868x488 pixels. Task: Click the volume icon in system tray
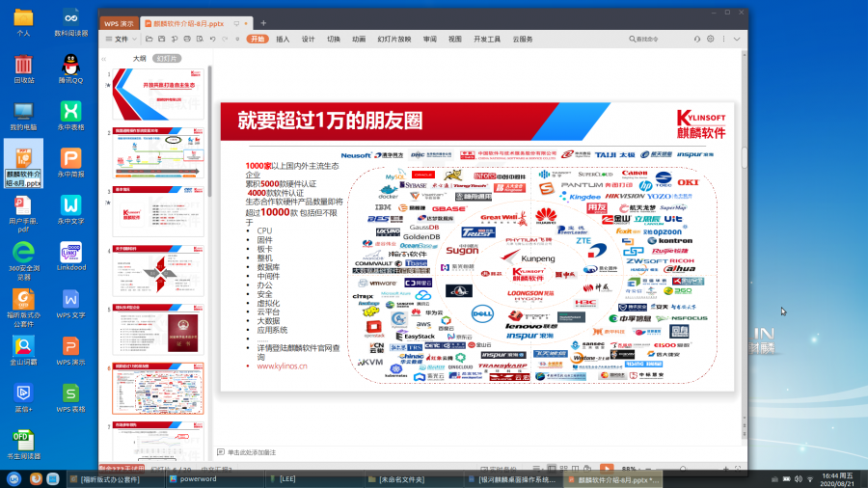pos(799,479)
